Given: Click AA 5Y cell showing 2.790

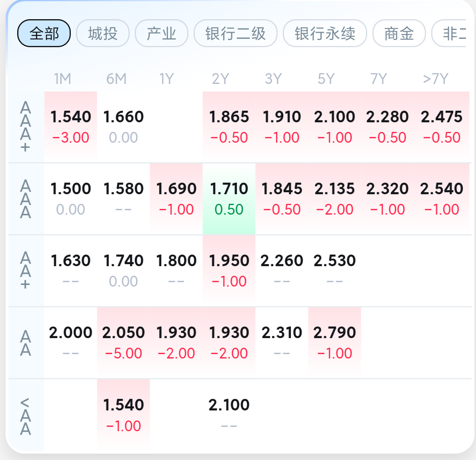Looking at the screenshot, I should (334, 342).
